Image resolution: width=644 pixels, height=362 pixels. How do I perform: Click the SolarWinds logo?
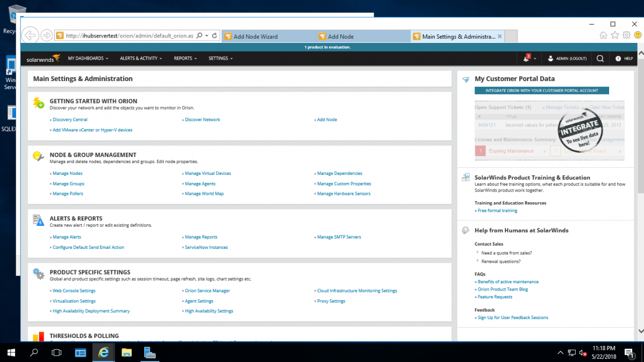click(43, 58)
